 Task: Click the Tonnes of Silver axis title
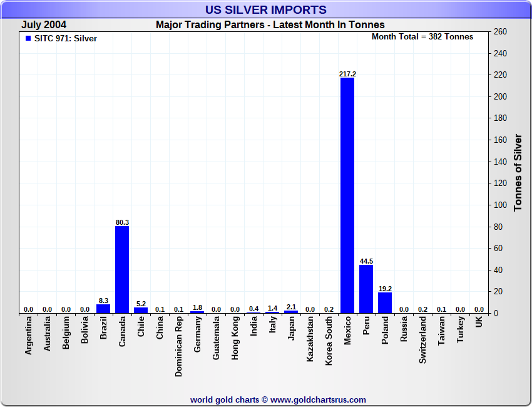pos(518,172)
